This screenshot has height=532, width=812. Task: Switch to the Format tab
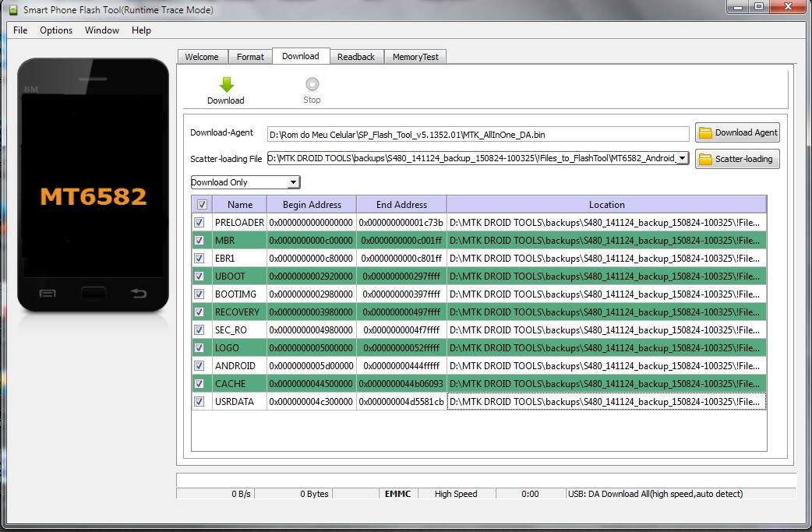[x=250, y=57]
